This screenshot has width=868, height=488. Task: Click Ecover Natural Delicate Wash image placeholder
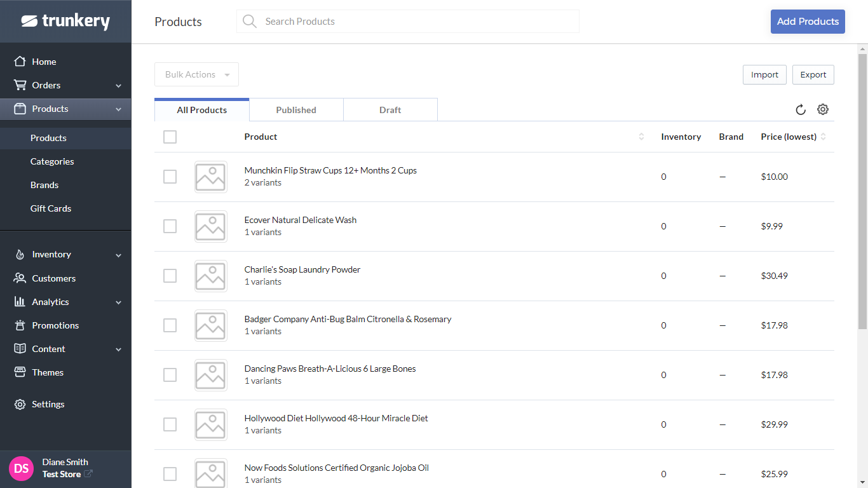pyautogui.click(x=210, y=226)
